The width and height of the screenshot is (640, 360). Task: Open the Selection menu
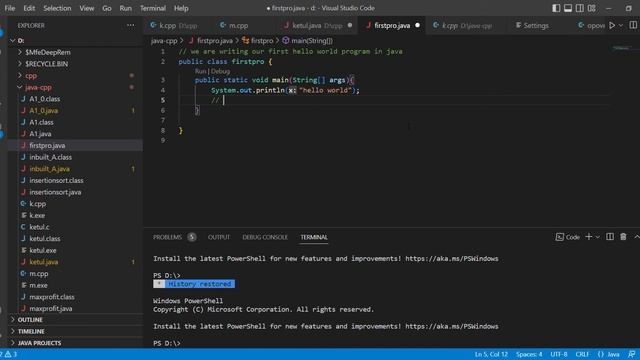point(57,8)
